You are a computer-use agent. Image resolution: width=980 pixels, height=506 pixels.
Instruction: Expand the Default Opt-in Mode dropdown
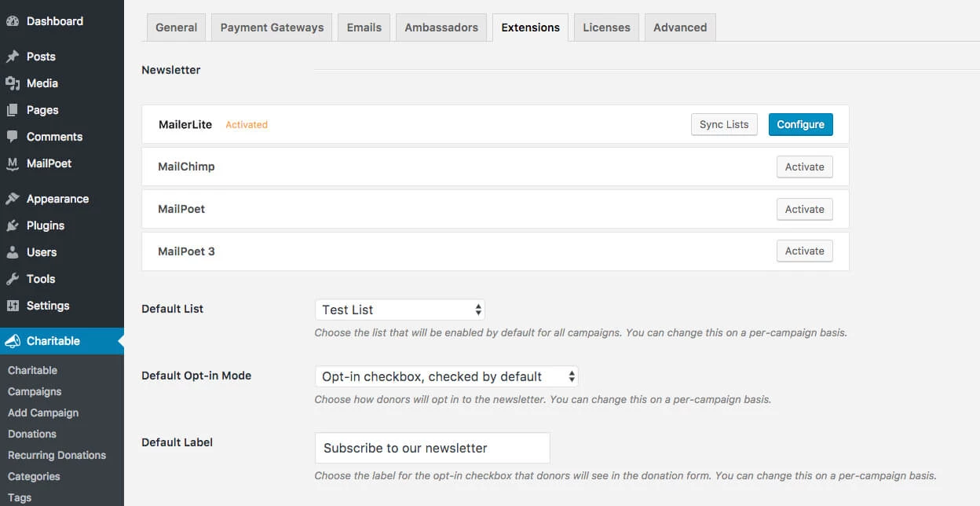(446, 376)
